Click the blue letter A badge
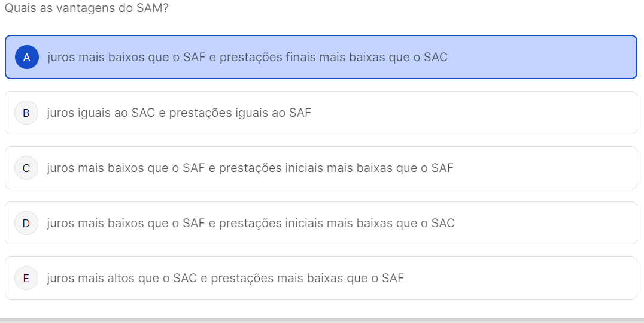Screen dimensions: 644x323 pyautogui.click(x=26, y=58)
